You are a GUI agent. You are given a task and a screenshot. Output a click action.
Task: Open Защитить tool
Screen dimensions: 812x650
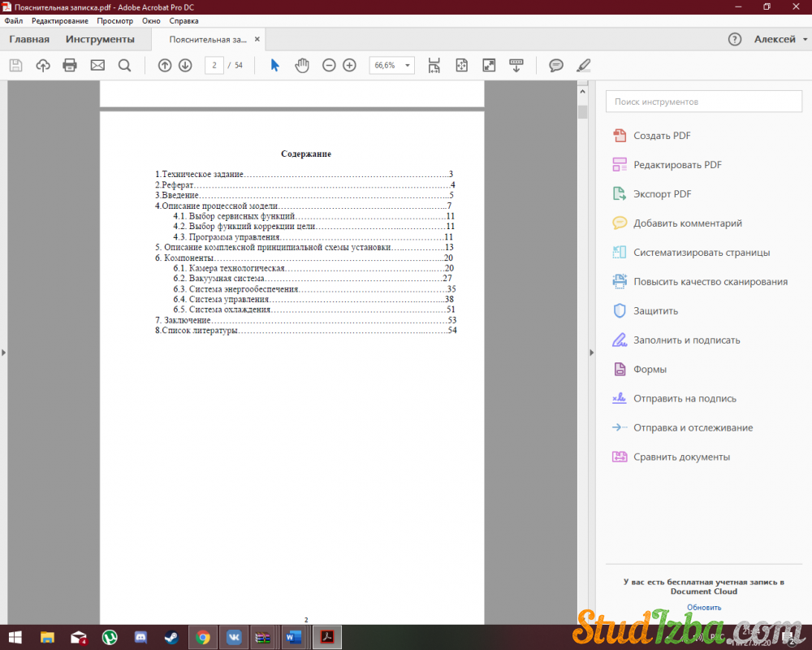(x=646, y=311)
